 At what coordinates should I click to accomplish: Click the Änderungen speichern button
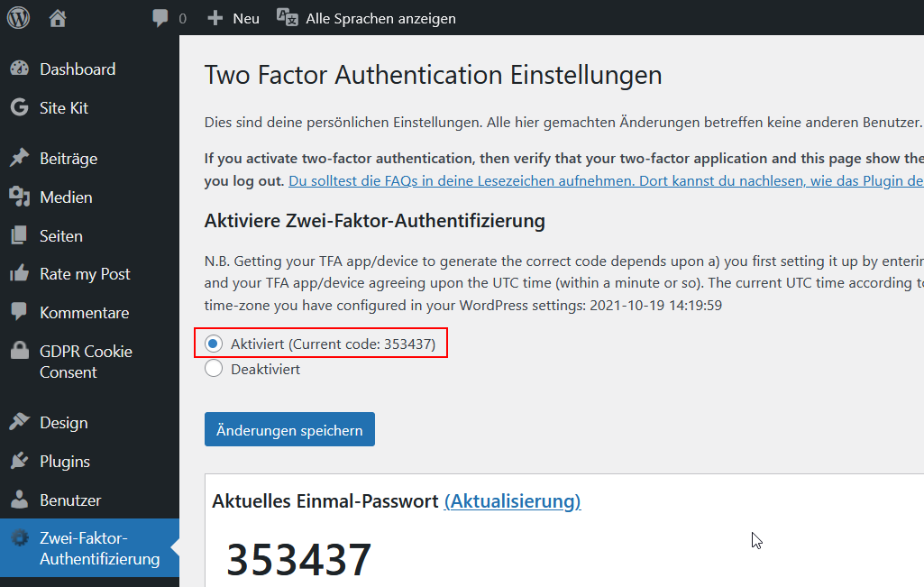[288, 429]
